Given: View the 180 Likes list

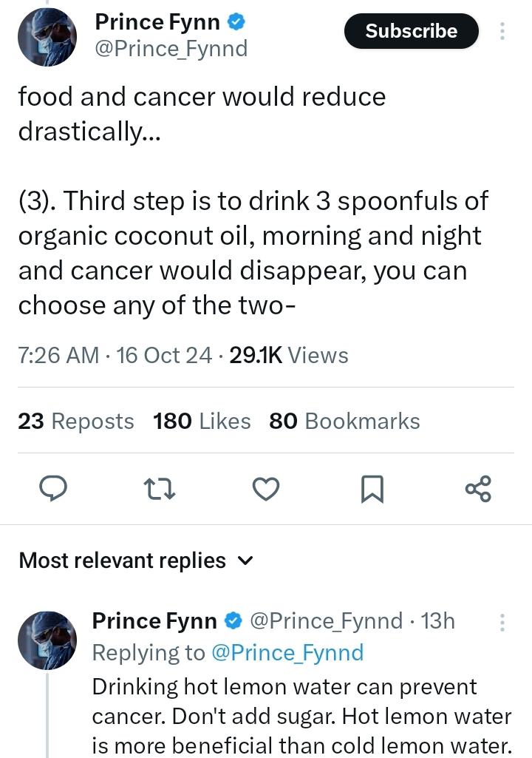Looking at the screenshot, I should 202,421.
